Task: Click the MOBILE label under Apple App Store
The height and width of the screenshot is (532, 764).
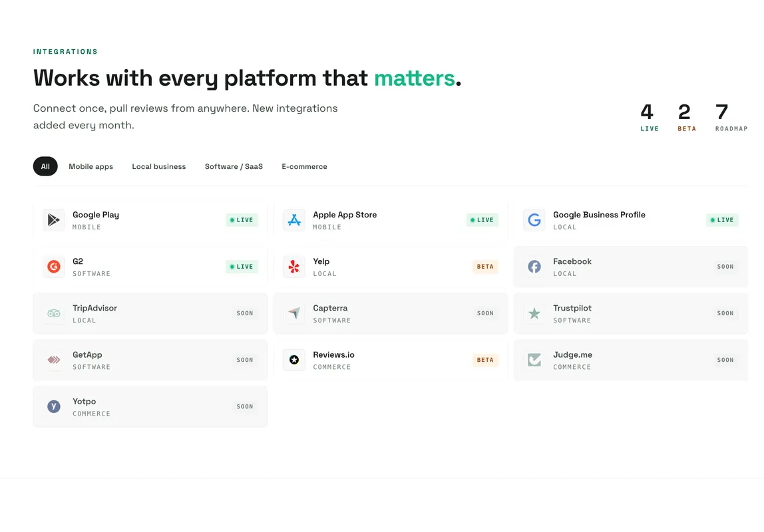Action: point(327,227)
